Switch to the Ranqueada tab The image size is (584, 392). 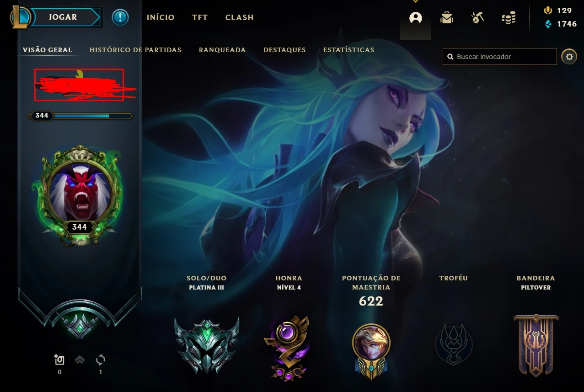tap(222, 50)
